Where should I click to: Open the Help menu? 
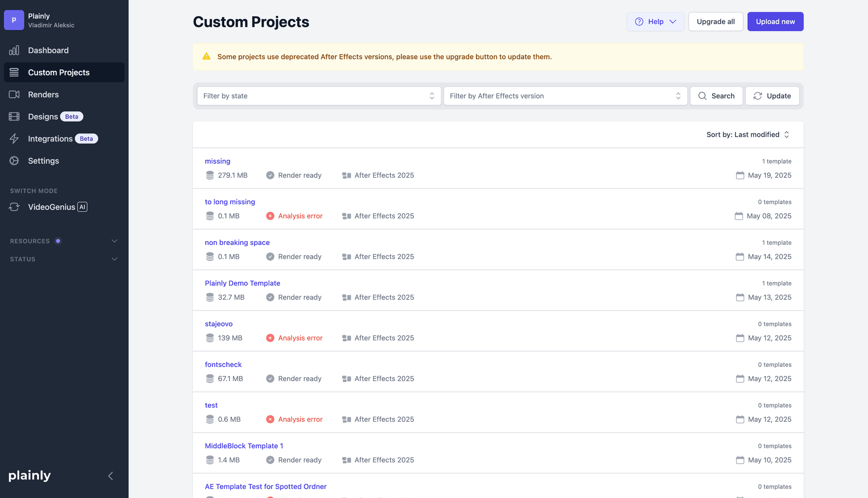655,21
